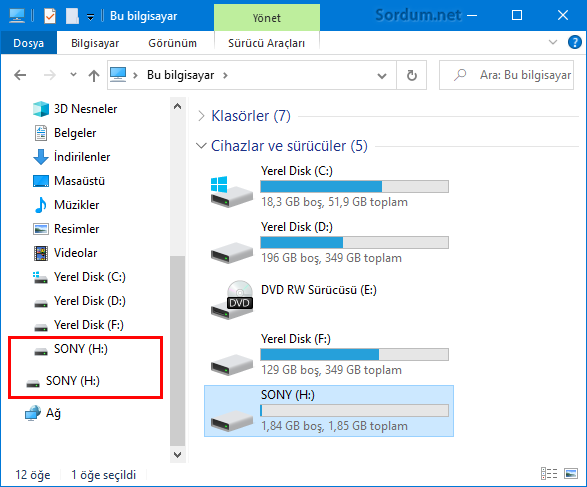Click the Yerel Disk (D:) drive icon
The image size is (587, 487).
pos(231,252)
